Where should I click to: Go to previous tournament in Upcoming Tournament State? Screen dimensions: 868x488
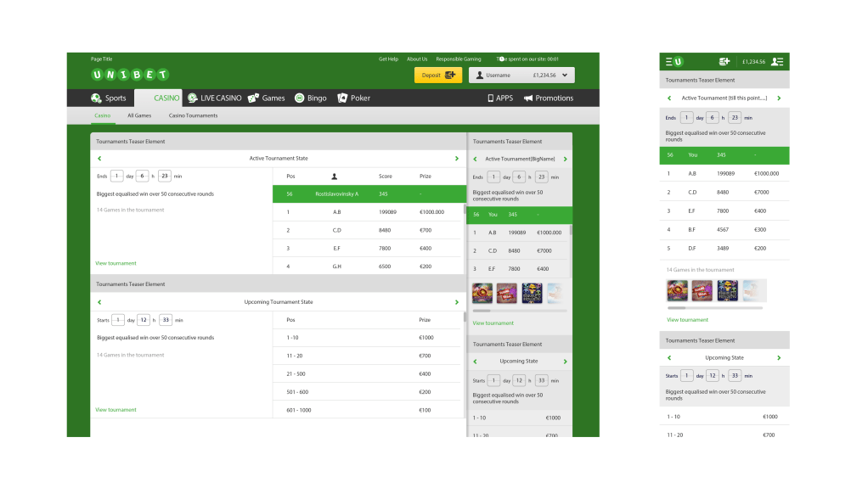[x=99, y=302]
